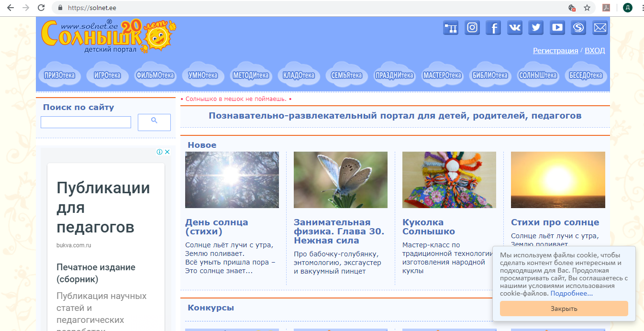The height and width of the screenshot is (331, 644).
Task: Bookmark this page with the star icon
Action: [587, 8]
